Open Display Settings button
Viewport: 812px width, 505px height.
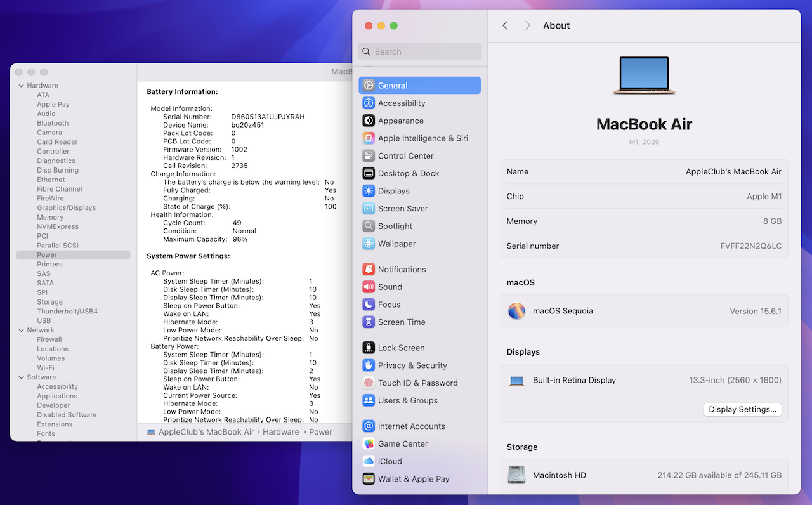pyautogui.click(x=743, y=409)
